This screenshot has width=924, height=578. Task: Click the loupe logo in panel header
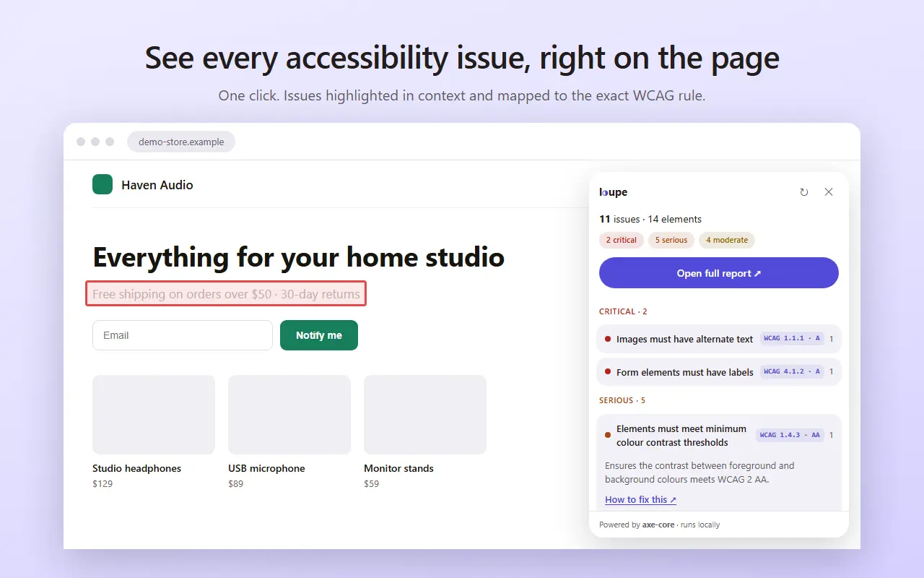coord(614,192)
